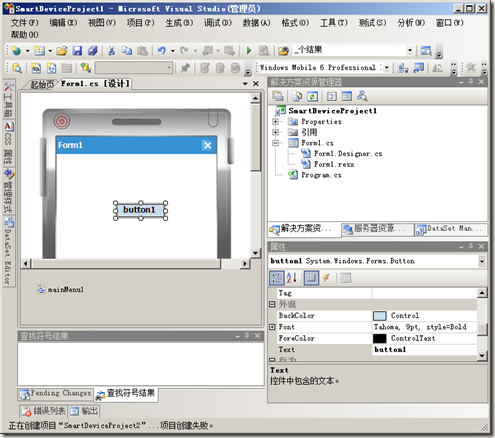The height and width of the screenshot is (438, 495).
Task: Click the Paste clipboard icon
Action: [142, 51]
